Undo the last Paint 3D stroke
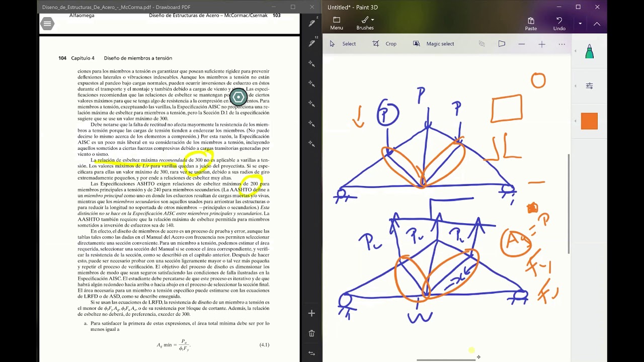This screenshot has height=362, width=644. tap(559, 24)
